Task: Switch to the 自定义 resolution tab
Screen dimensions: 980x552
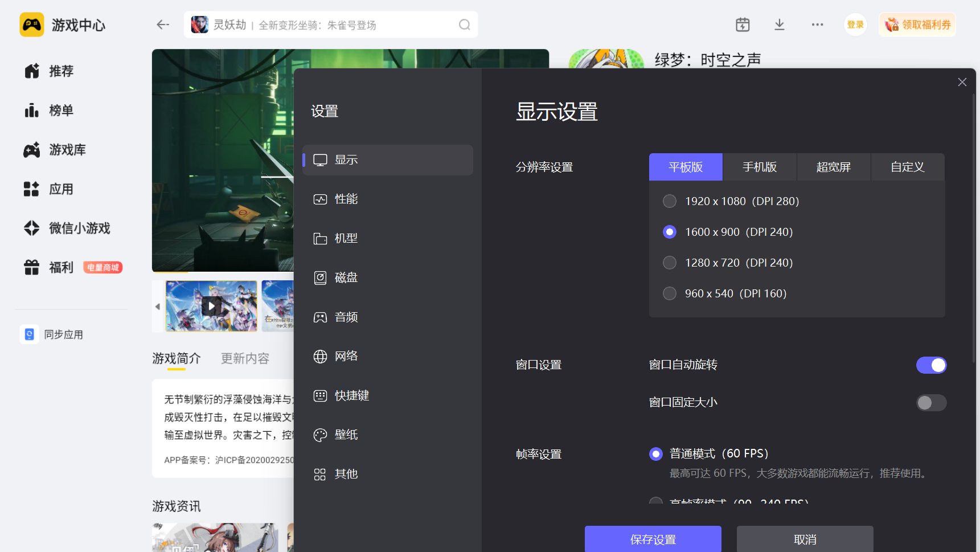Action: 907,167
